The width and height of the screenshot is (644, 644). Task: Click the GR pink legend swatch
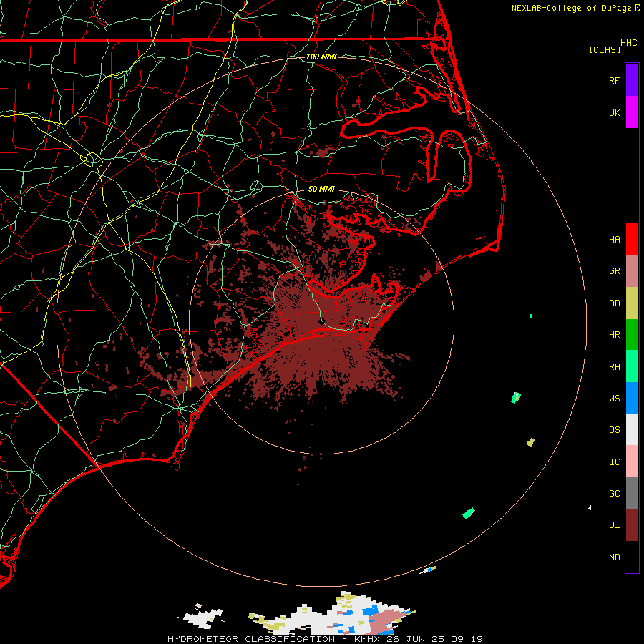pyautogui.click(x=632, y=271)
